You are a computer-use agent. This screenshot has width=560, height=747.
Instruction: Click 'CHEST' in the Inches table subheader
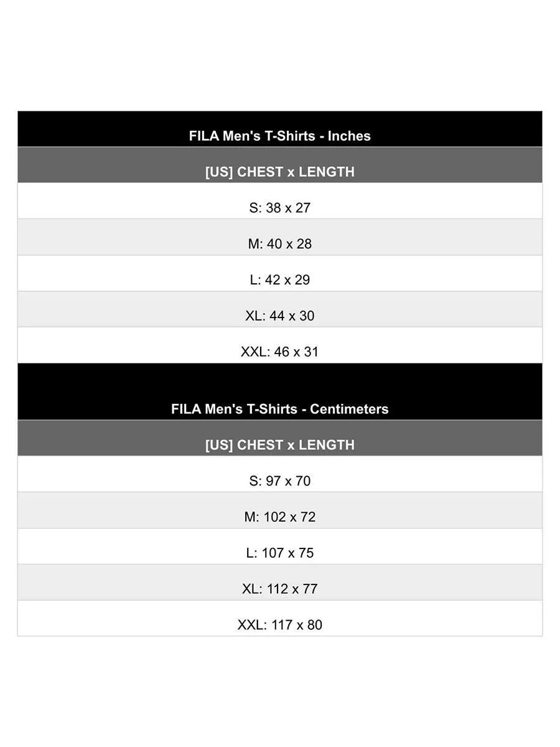click(x=260, y=172)
